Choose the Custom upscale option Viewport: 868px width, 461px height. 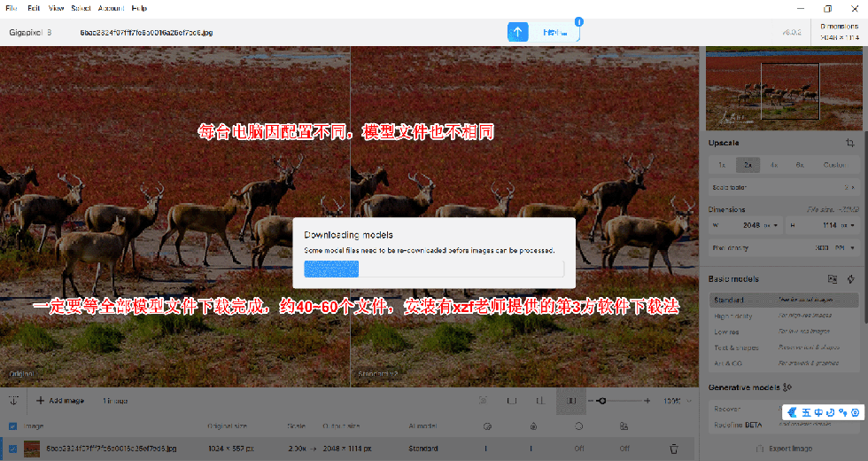[834, 165]
